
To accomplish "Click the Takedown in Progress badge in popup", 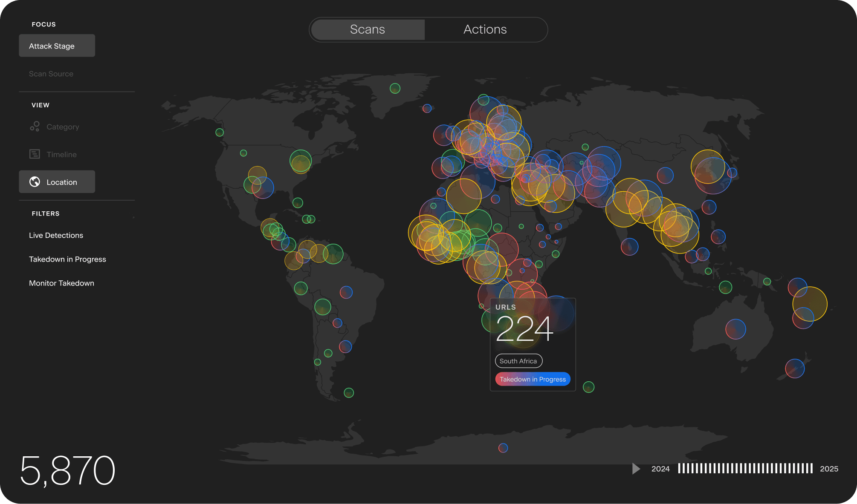I will pos(533,379).
